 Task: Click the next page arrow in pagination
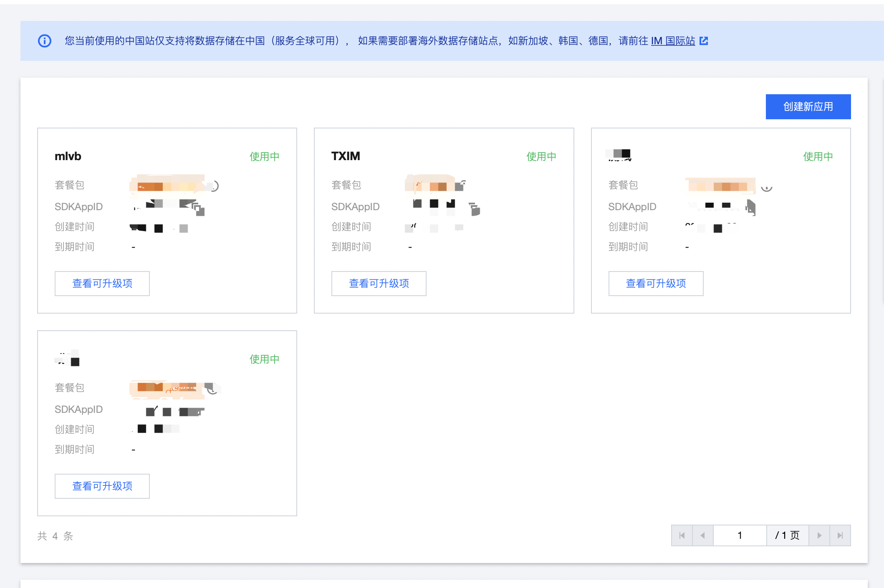[819, 535]
